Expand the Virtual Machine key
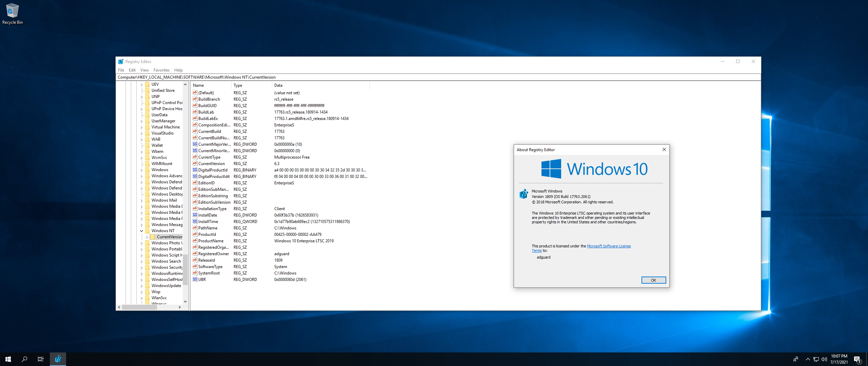This screenshot has height=366, width=868. click(142, 127)
